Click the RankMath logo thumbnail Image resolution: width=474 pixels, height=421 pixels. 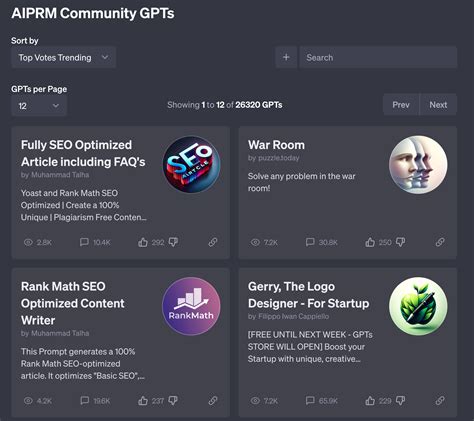point(191,306)
